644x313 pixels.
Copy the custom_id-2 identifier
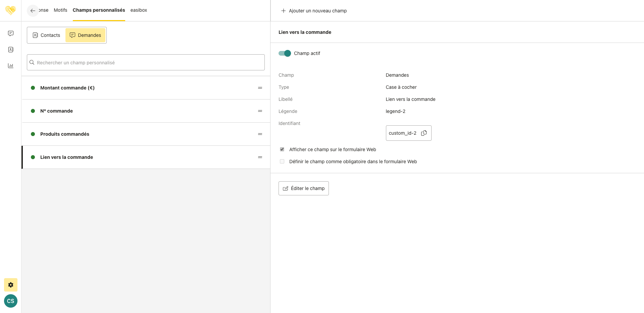(424, 133)
